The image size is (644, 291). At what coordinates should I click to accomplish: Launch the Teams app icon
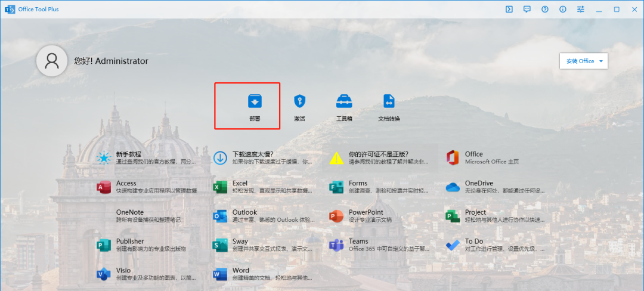click(336, 246)
